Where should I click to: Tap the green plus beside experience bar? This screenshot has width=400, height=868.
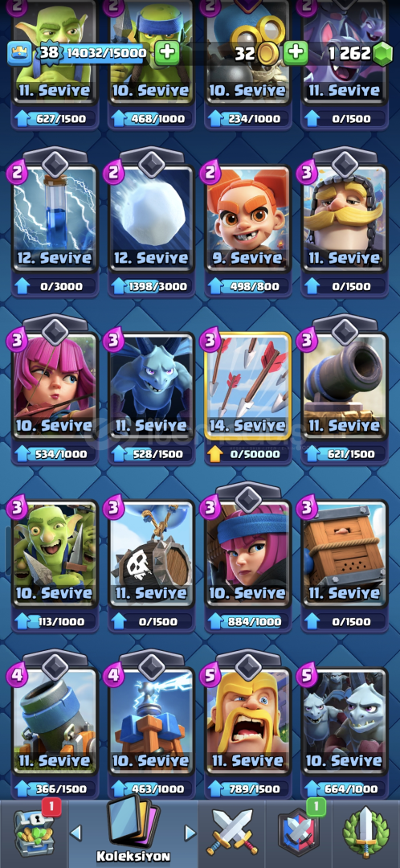pyautogui.click(x=166, y=53)
